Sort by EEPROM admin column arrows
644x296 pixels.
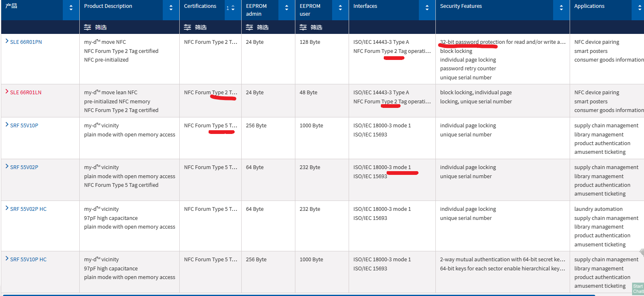coord(287,8)
